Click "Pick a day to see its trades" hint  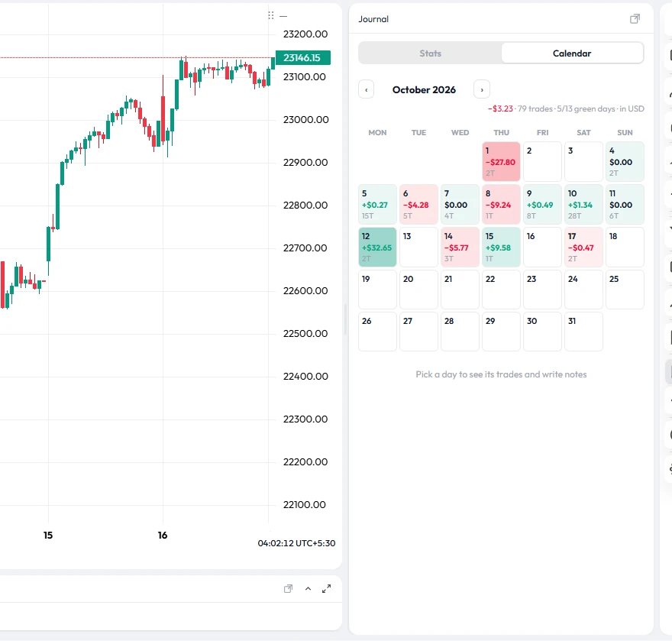tap(501, 374)
